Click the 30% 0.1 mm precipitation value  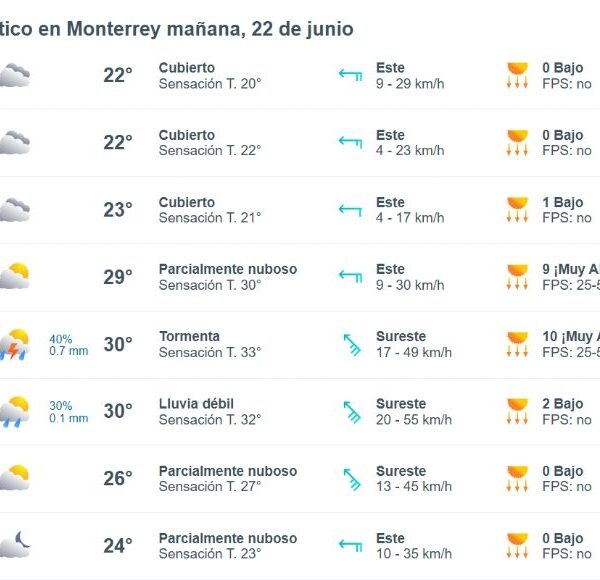tap(68, 412)
